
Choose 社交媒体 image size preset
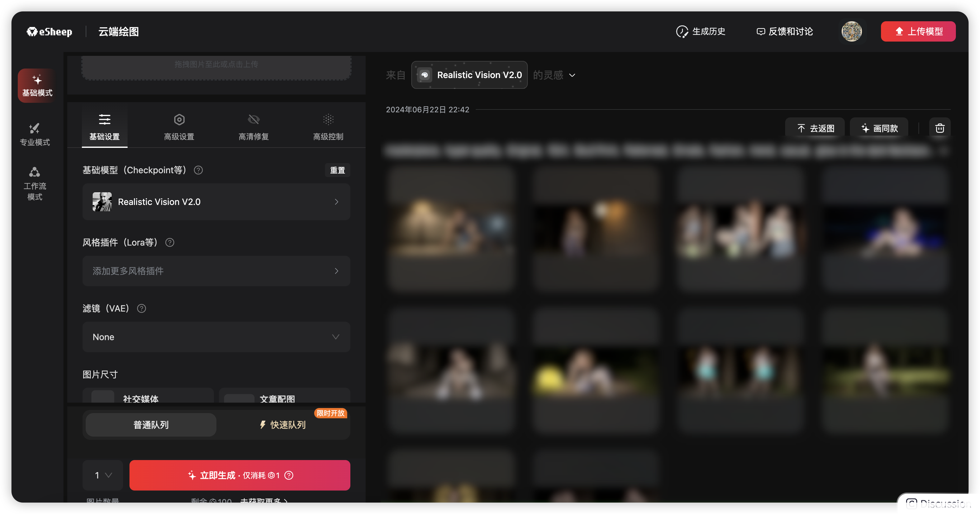pos(148,398)
